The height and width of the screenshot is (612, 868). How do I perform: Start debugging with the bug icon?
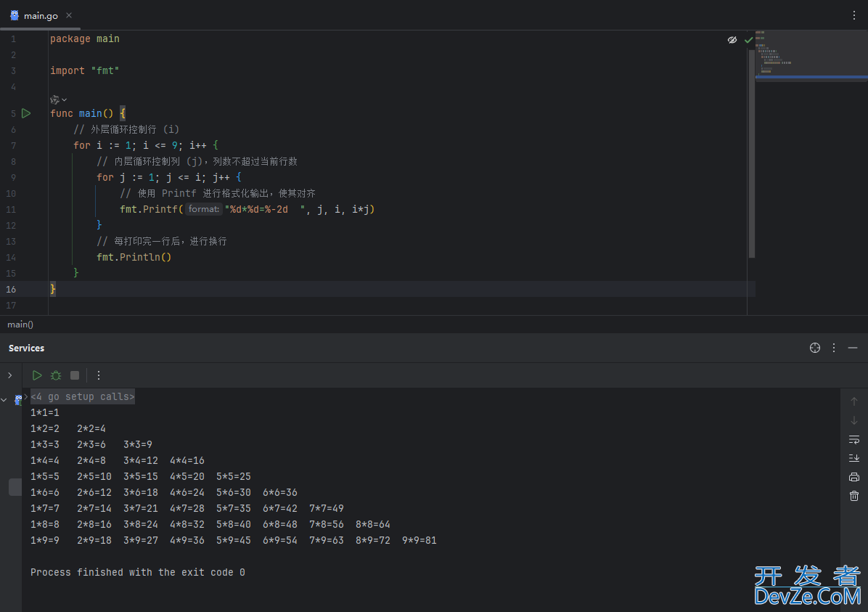56,375
